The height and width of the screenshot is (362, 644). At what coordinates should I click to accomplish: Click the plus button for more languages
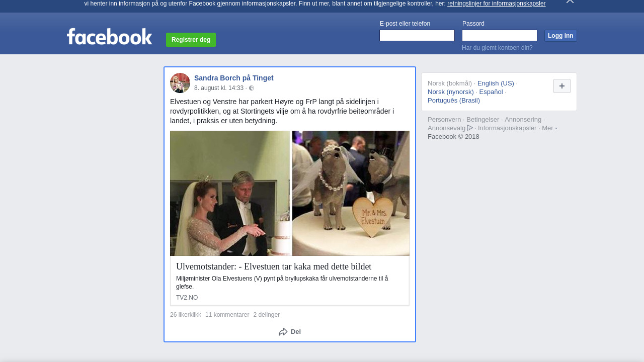[562, 86]
